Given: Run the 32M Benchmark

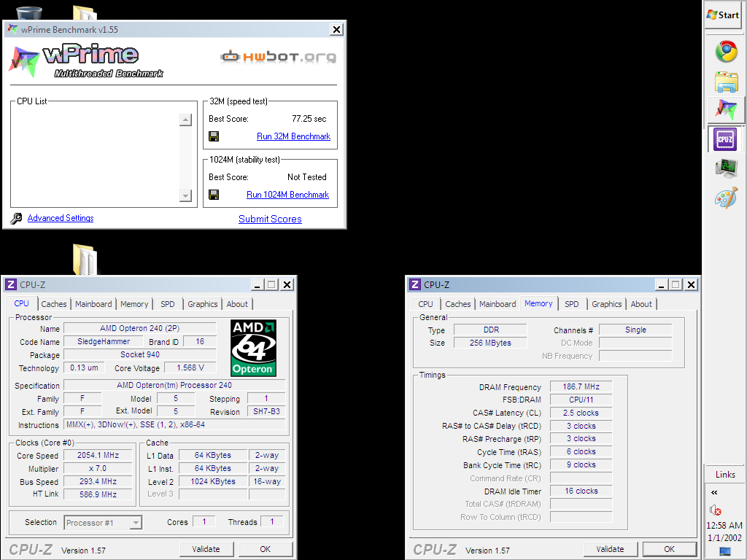Looking at the screenshot, I should pos(293,136).
